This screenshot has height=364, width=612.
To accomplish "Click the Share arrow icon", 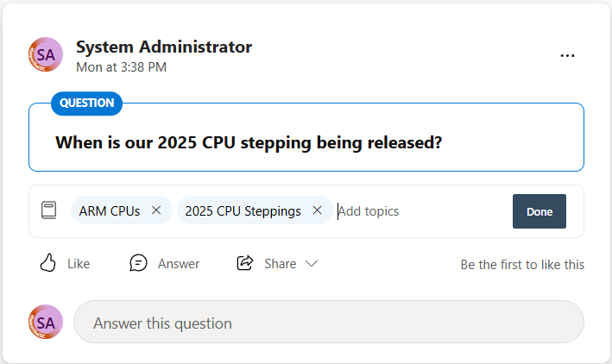I will (x=245, y=263).
